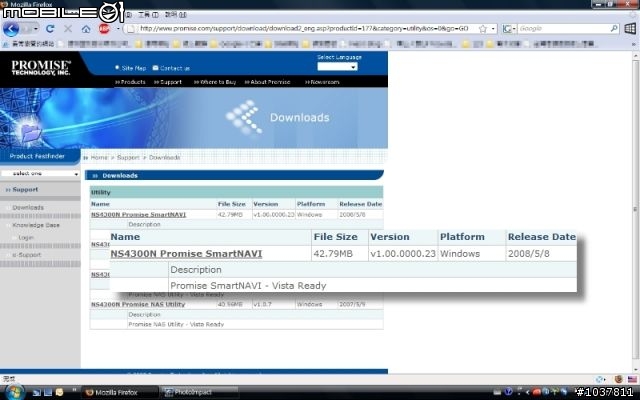Open the Product Fastfinder 'select one' dropdown
This screenshot has width=640, height=400.
[x=40, y=173]
